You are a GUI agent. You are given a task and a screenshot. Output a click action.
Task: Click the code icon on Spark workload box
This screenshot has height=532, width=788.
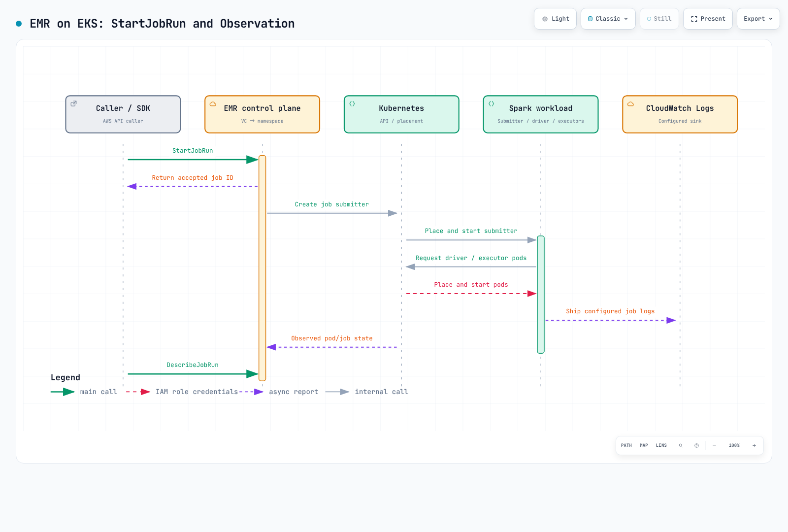[x=492, y=103]
